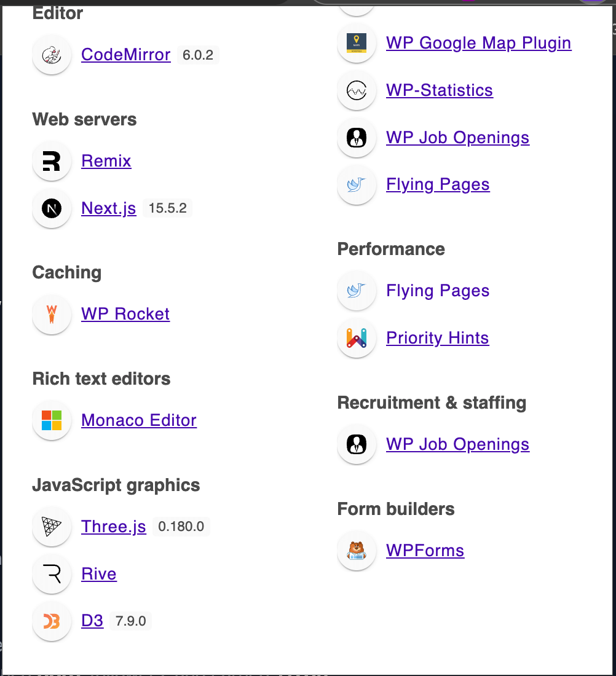The height and width of the screenshot is (676, 616).
Task: Click the Rive logo icon
Action: pos(52,574)
